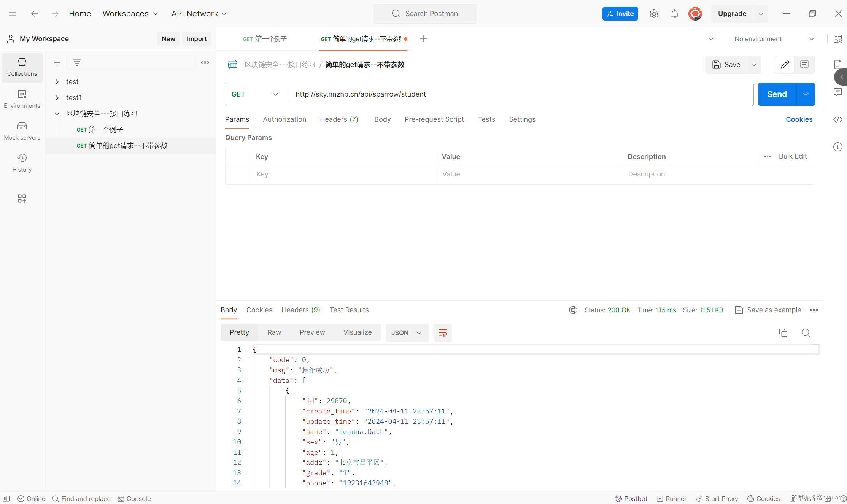Create a new collection with the plus icon
The width and height of the screenshot is (847, 504).
[x=57, y=62]
